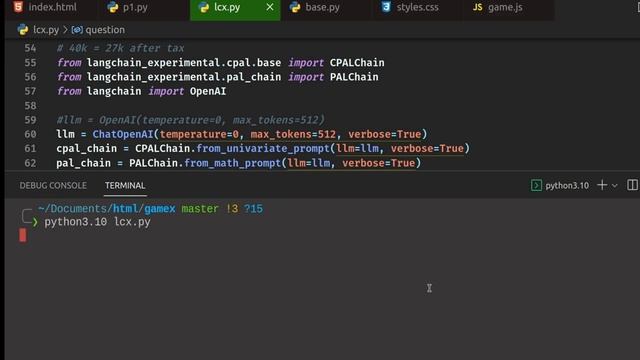640x360 pixels.
Task: Click the JS icon on game.js tab
Action: [478, 7]
